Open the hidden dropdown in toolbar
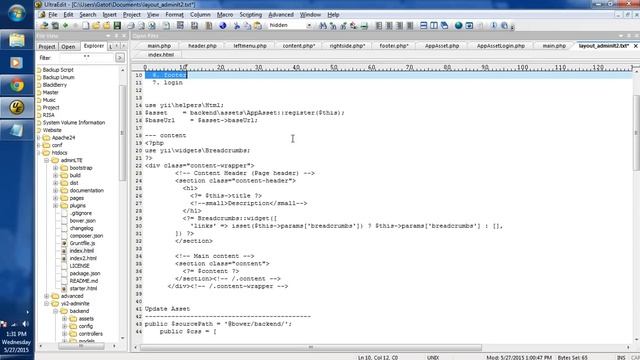640x360 pixels. click(x=309, y=25)
